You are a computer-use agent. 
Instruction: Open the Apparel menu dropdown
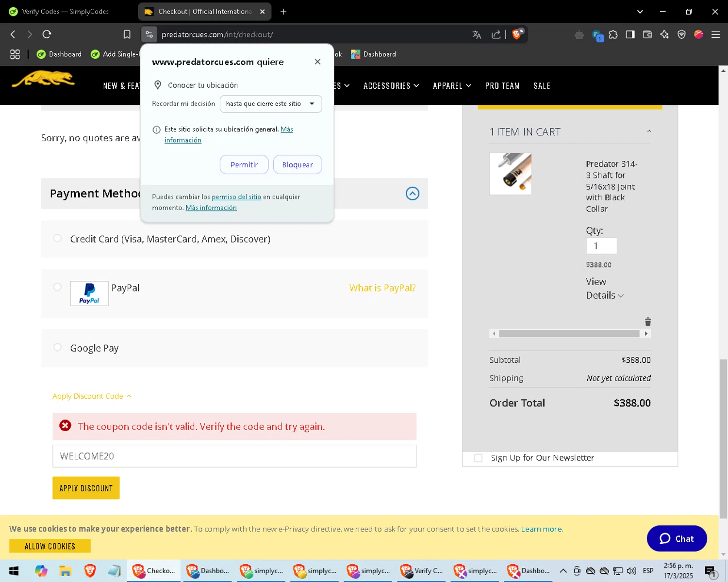click(x=452, y=86)
